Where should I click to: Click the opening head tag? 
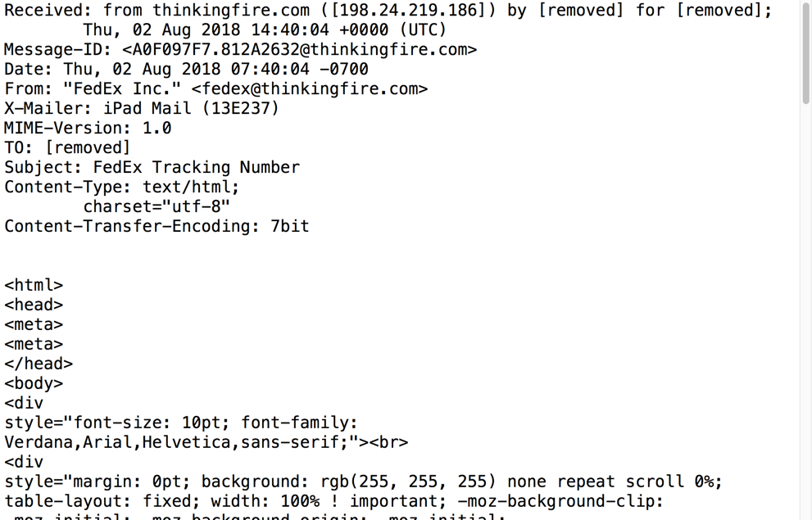point(34,305)
